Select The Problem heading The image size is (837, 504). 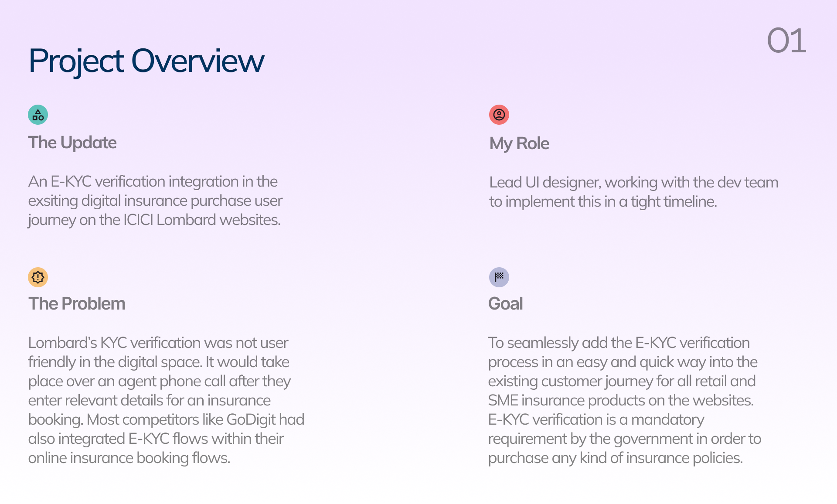pyautogui.click(x=77, y=303)
